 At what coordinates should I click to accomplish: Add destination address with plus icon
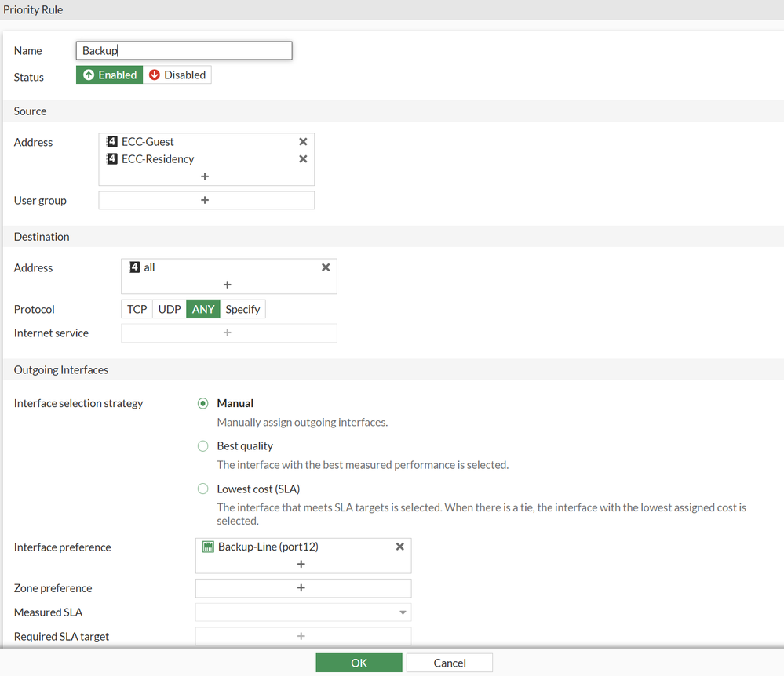227,285
